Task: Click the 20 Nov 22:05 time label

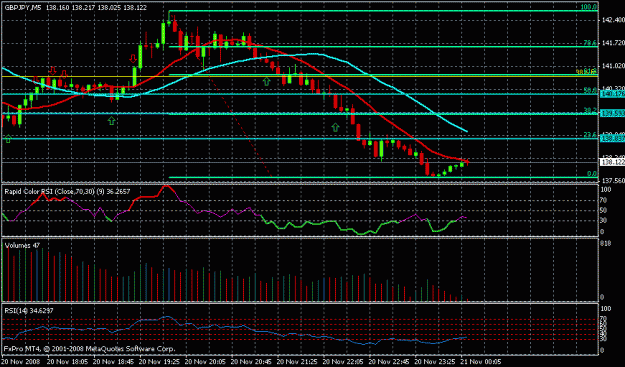Action: click(344, 361)
